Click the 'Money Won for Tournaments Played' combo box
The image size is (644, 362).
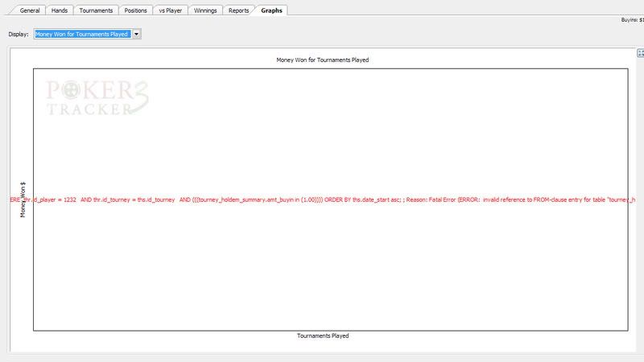[x=82, y=35]
